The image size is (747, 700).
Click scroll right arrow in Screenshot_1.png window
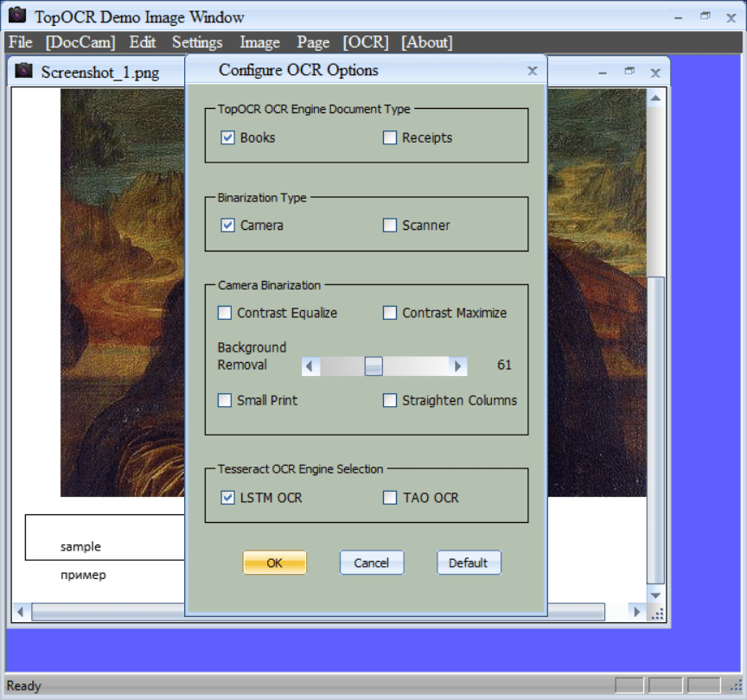coord(636,612)
